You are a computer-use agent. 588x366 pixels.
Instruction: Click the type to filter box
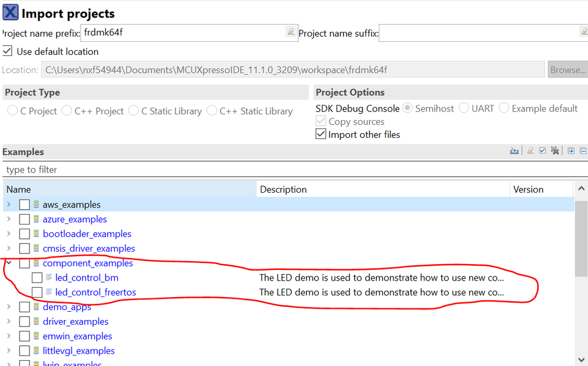coord(295,170)
